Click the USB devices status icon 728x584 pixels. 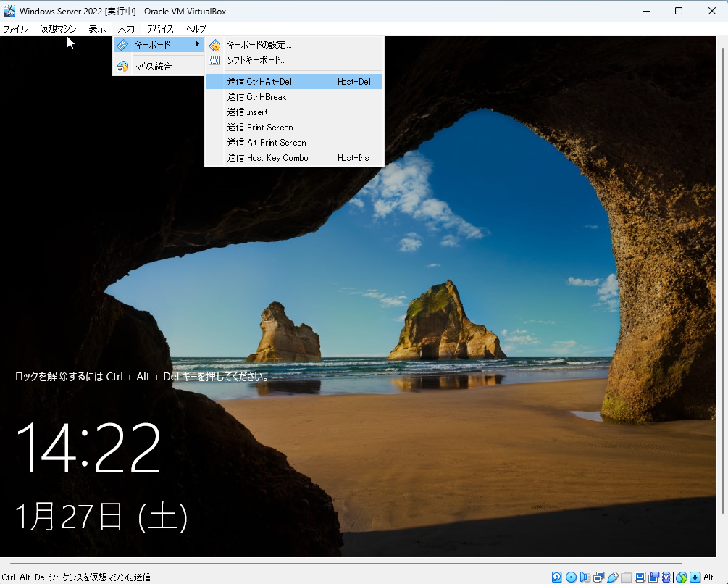click(613, 577)
